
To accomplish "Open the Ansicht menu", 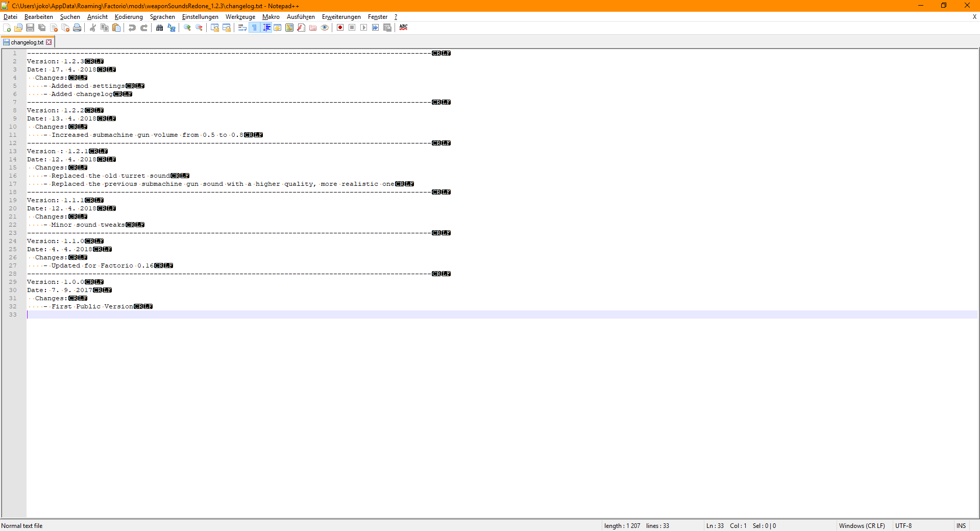I will (97, 17).
